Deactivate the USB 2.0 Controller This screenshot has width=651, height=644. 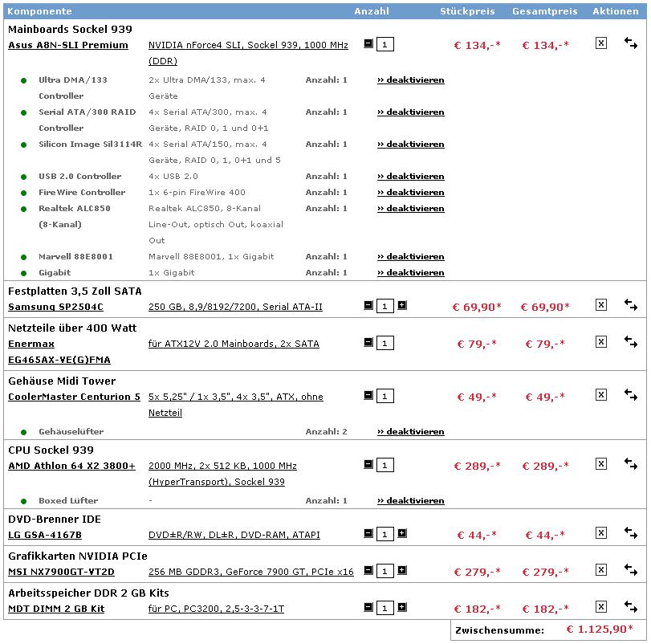point(411,176)
